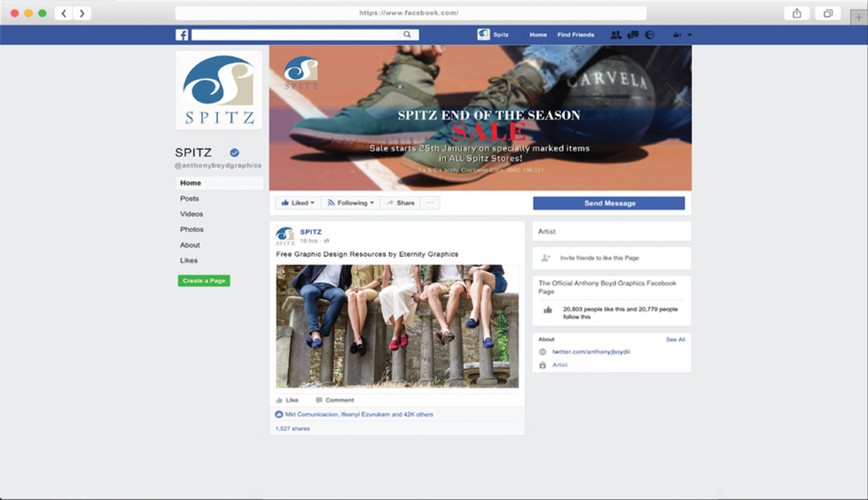This screenshot has height=500, width=868.
Task: Open the cover photo sale banner
Action: pos(481,118)
